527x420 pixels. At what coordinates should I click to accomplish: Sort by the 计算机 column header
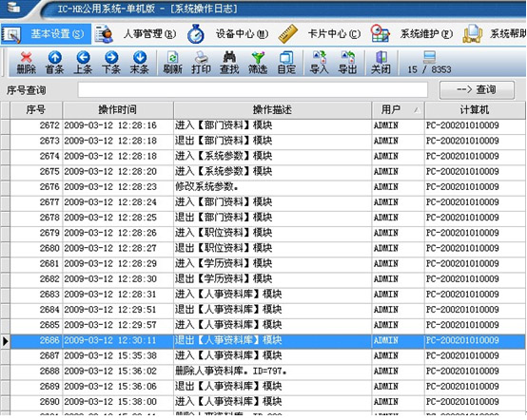click(x=475, y=110)
